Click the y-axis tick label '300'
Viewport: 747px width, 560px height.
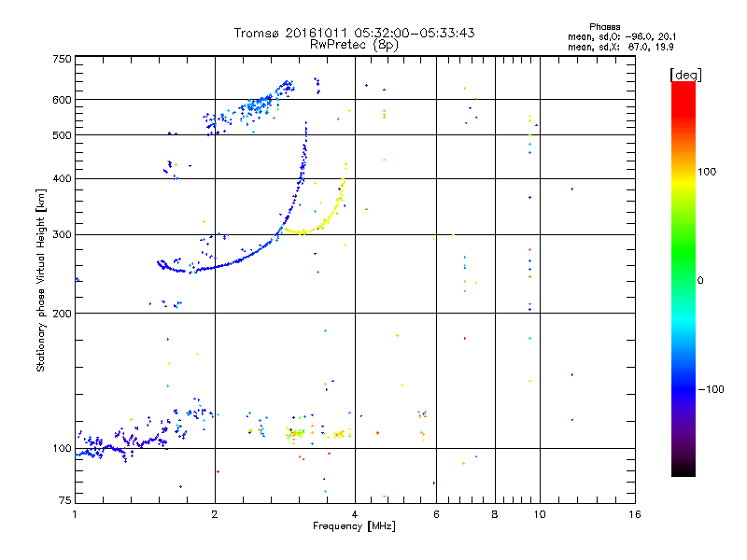click(62, 235)
